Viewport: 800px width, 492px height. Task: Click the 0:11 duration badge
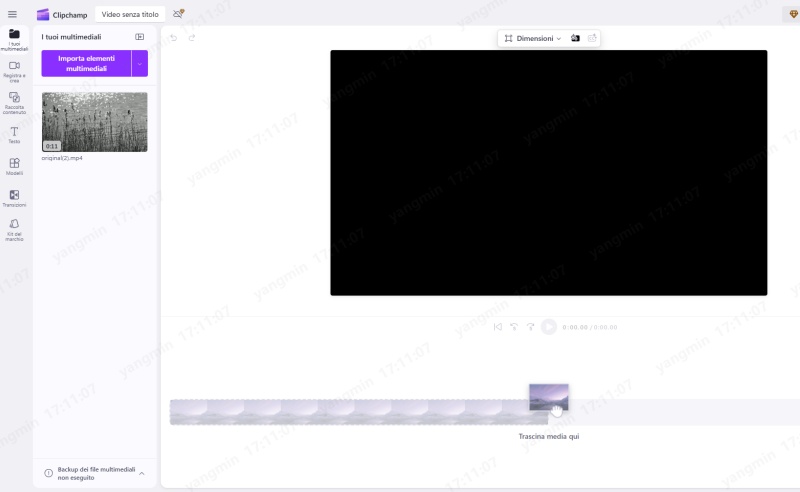click(52, 146)
